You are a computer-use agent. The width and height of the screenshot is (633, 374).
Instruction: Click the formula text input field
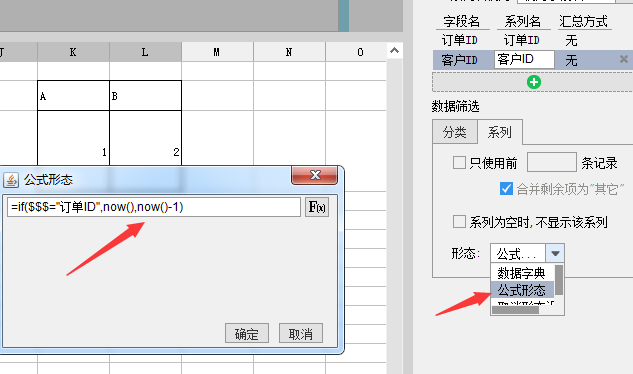click(154, 207)
